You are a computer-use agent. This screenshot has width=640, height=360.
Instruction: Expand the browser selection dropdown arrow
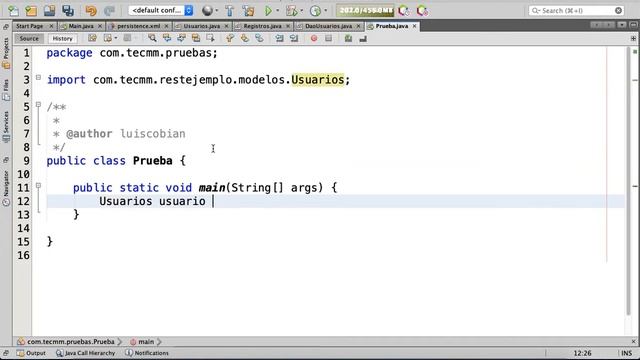(x=216, y=11)
